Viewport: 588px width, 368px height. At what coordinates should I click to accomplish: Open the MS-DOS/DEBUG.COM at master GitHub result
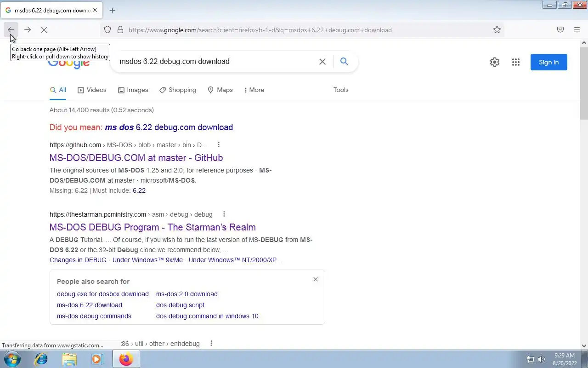point(136,158)
